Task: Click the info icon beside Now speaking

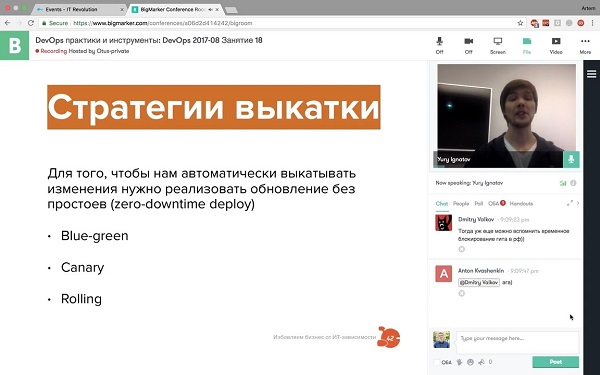Action: coord(573,183)
